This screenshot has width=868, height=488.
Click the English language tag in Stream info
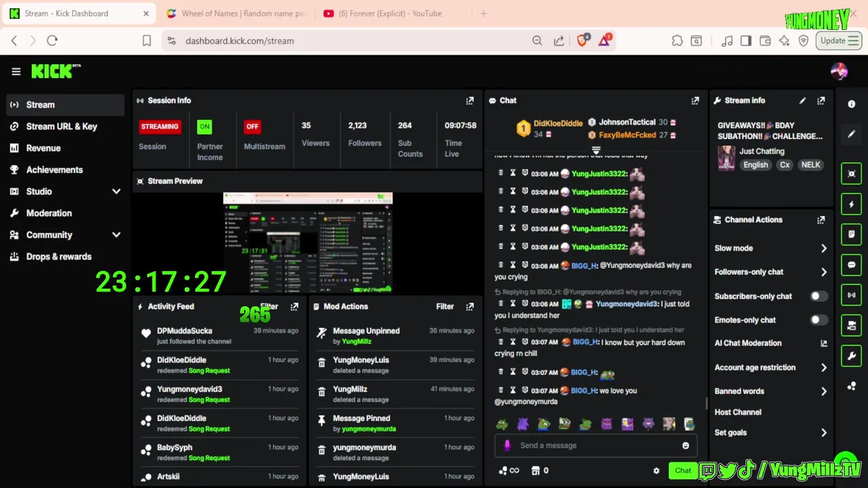click(755, 165)
